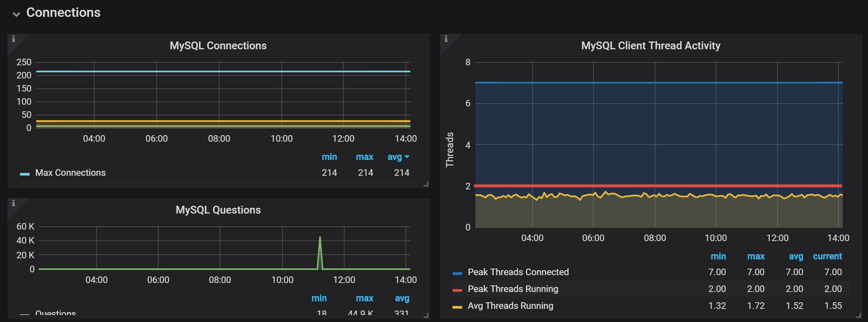Click blue color swatch for Peak Threads Connected
This screenshot has width=868, height=322.
(457, 273)
